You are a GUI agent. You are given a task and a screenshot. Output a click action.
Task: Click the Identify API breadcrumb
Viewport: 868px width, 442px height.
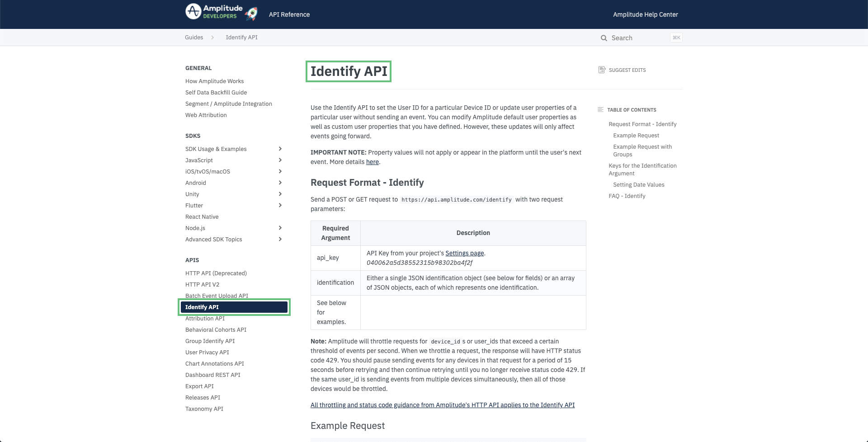242,38
